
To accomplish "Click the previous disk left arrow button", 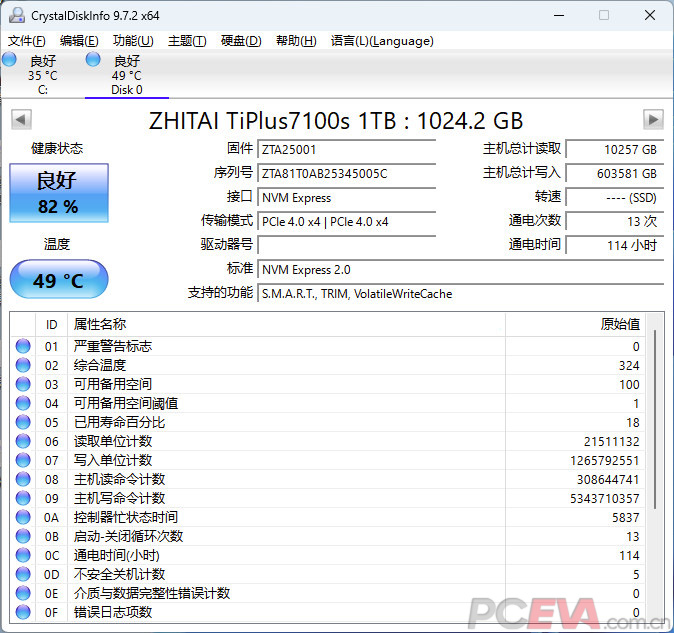I will pos(20,120).
